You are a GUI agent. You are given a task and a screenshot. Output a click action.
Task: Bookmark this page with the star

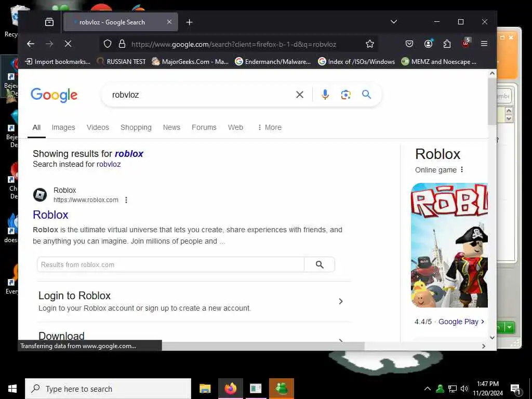[370, 44]
